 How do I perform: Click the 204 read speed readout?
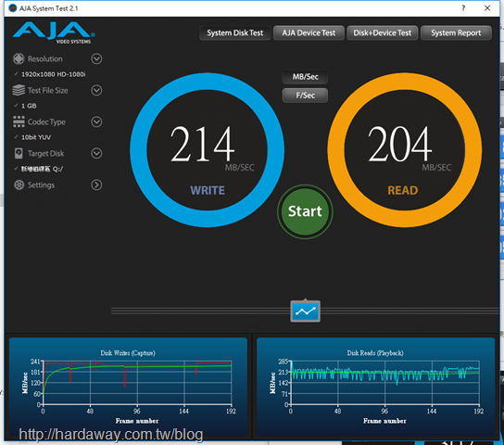pyautogui.click(x=399, y=144)
